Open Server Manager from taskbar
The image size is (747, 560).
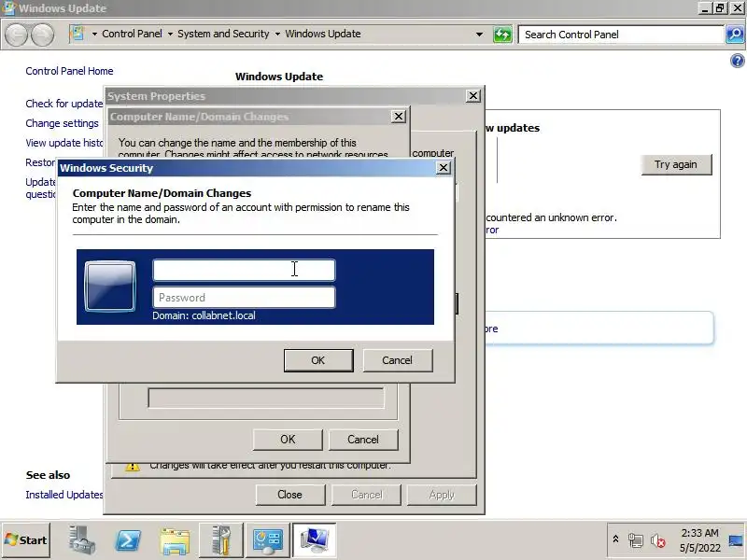coord(81,540)
